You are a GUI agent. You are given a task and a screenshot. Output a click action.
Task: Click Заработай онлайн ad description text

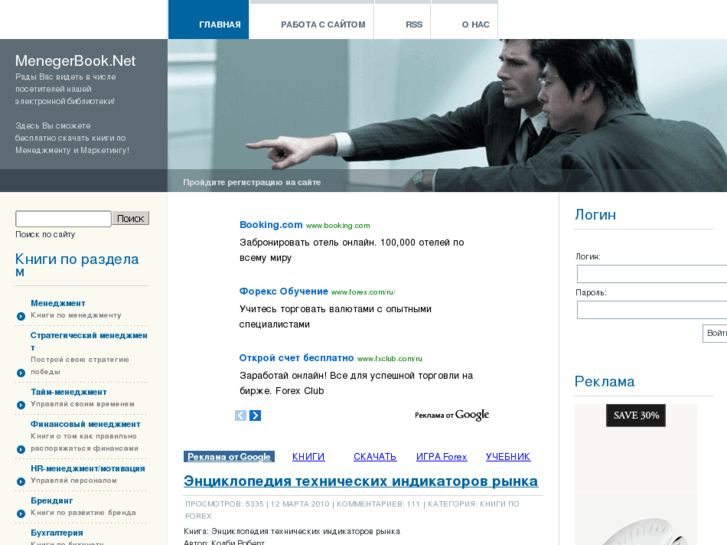[356, 383]
